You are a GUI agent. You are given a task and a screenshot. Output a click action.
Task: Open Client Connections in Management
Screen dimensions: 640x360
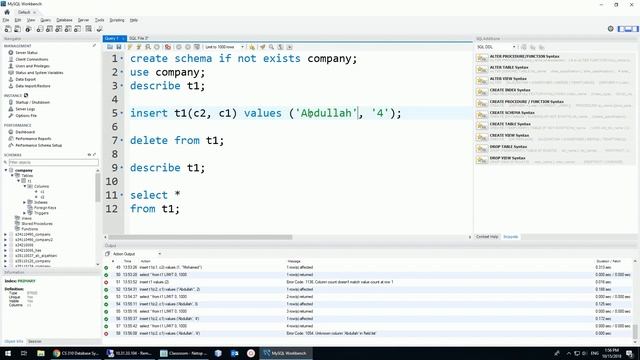31,59
